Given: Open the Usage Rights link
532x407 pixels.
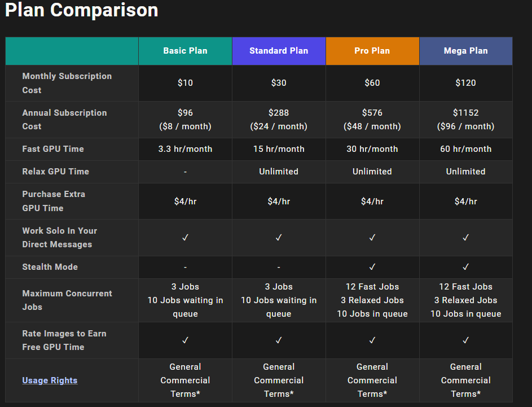Looking at the screenshot, I should 50,380.
